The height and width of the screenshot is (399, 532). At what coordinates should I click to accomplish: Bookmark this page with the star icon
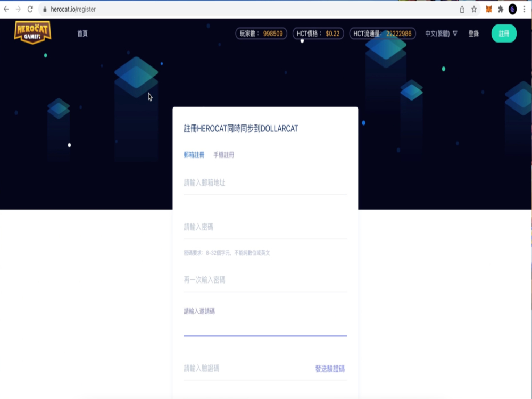tap(474, 10)
